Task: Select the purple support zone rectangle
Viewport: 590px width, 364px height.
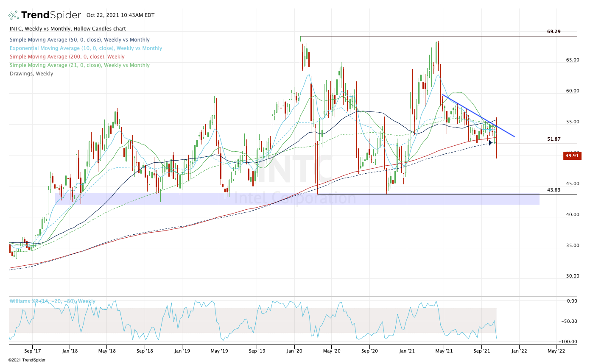Action: pyautogui.click(x=297, y=199)
